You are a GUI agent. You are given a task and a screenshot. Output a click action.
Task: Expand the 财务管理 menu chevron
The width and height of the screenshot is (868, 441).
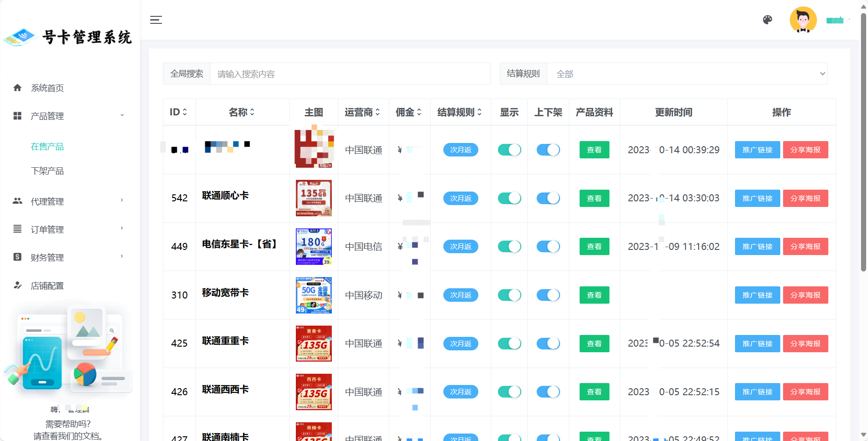click(122, 256)
